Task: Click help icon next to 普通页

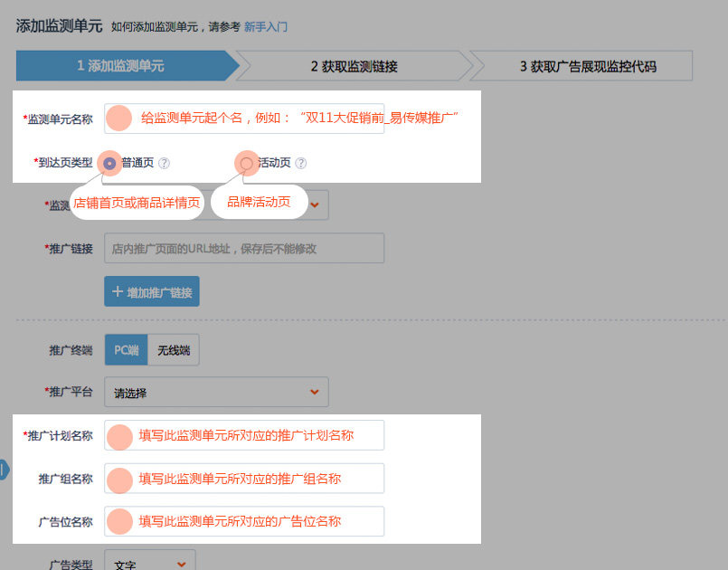Action: [165, 164]
